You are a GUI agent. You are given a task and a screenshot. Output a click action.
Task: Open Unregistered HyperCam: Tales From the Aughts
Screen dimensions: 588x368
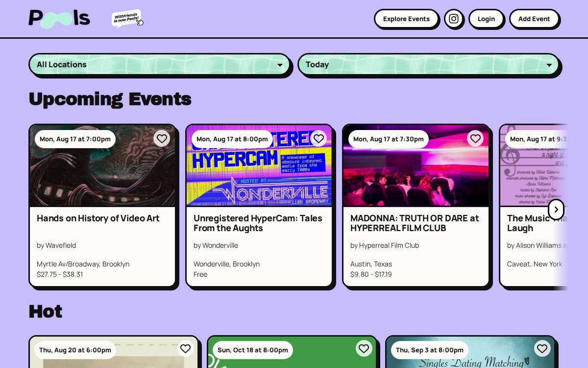258,223
